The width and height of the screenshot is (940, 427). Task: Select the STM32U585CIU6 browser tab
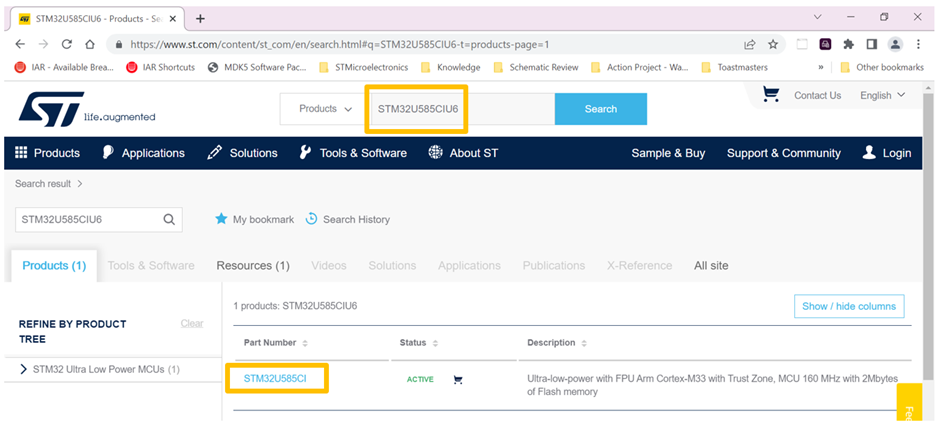[99, 19]
